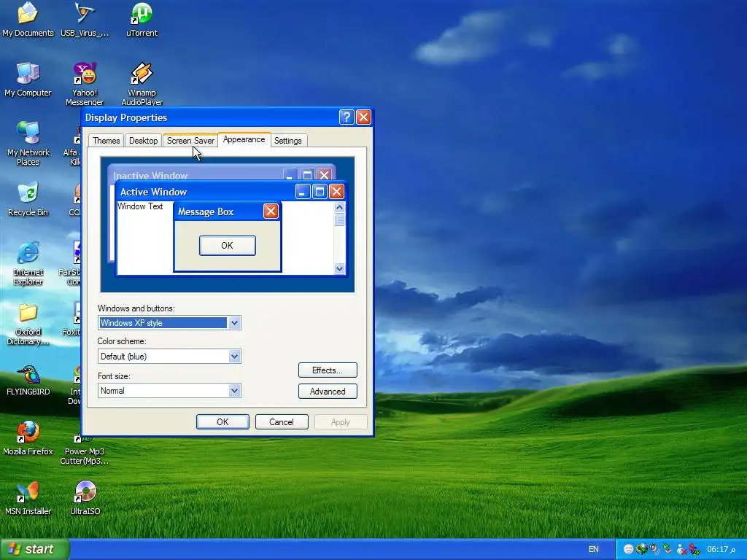This screenshot has height=560, width=747.
Task: Switch to the Screen Saver tab
Action: [x=190, y=141]
